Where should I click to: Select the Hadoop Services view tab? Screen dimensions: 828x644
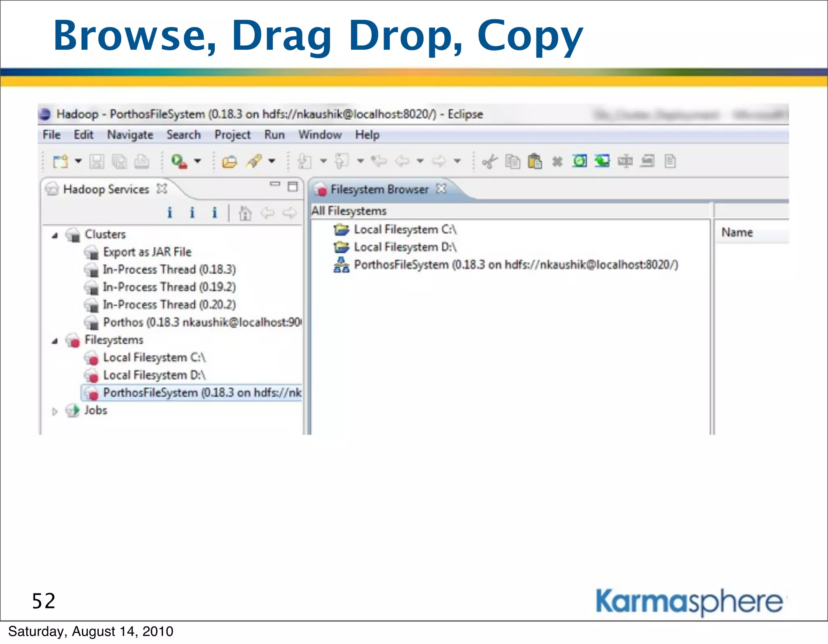coord(106,189)
